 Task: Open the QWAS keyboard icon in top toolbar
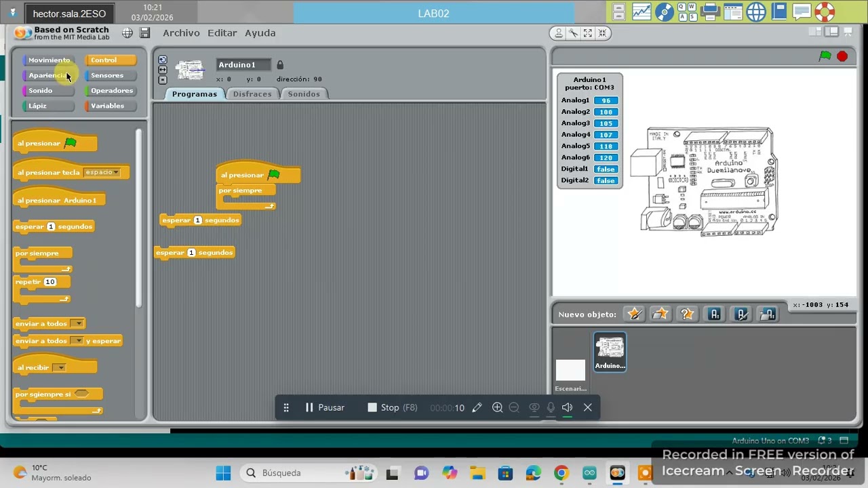click(x=688, y=12)
